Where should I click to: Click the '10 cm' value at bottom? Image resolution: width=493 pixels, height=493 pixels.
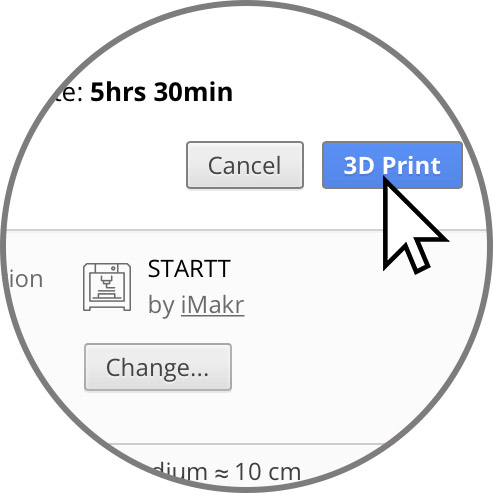coord(268,472)
